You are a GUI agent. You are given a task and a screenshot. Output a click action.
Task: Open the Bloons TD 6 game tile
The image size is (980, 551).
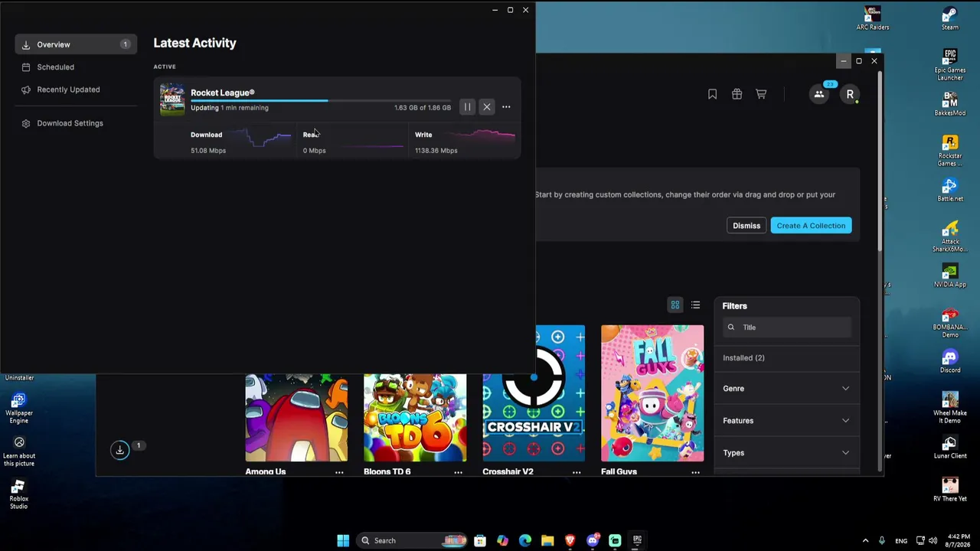point(415,418)
